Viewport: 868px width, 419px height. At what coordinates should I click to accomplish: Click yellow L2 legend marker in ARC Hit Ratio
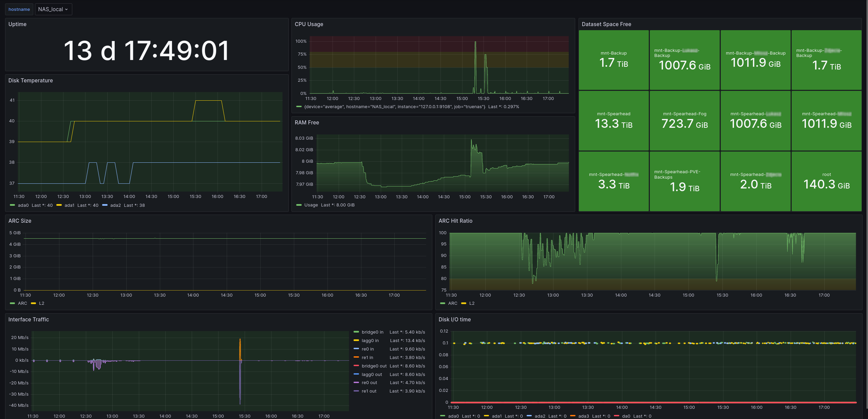click(x=464, y=303)
